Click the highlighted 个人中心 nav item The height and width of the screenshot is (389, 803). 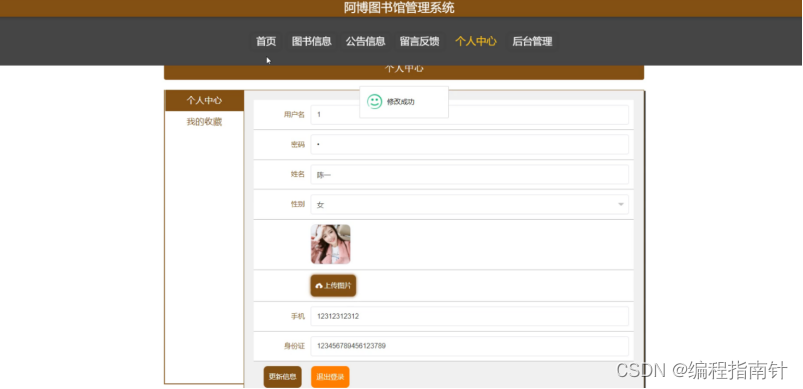coord(476,41)
